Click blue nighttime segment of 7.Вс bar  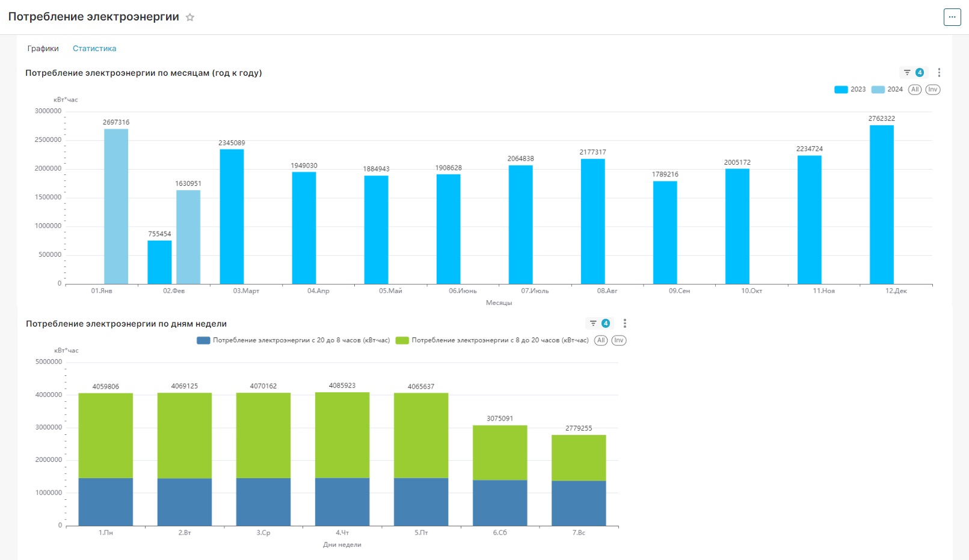[x=578, y=503]
